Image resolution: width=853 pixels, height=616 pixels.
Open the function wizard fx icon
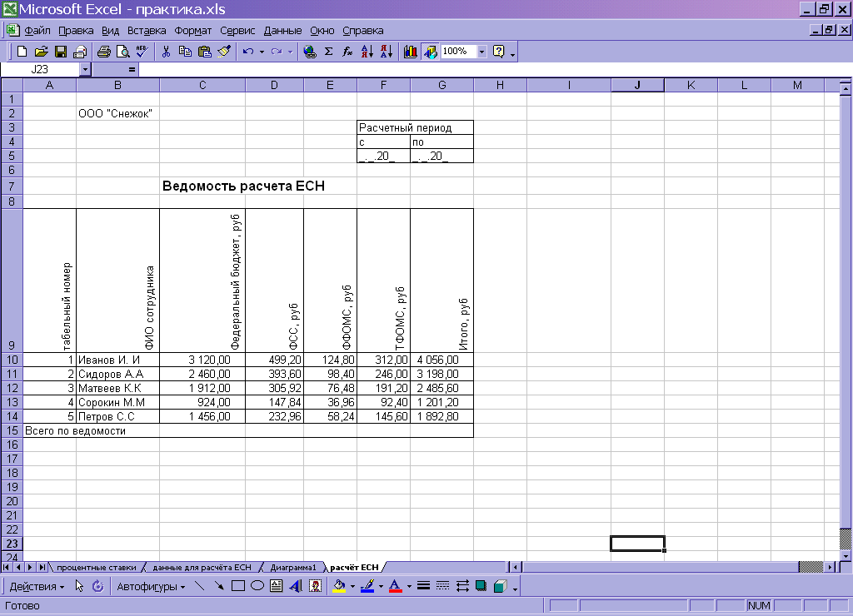click(347, 52)
